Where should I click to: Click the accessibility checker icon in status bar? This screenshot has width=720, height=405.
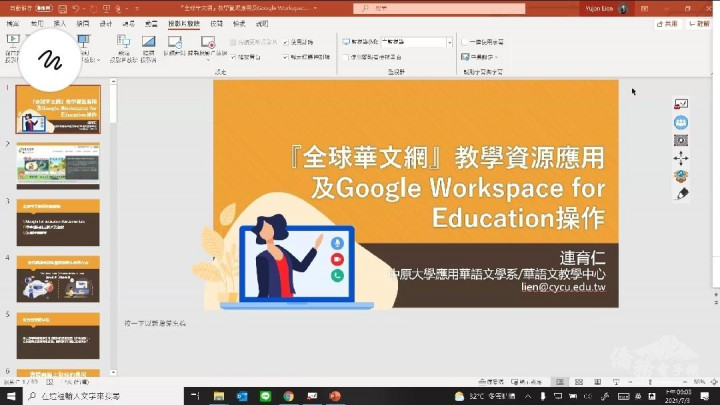[x=50, y=382]
